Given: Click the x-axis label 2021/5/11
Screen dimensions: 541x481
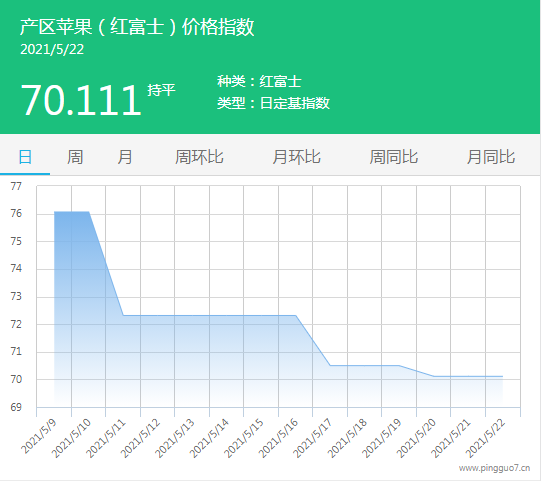Looking at the screenshot, I should click(x=106, y=438).
